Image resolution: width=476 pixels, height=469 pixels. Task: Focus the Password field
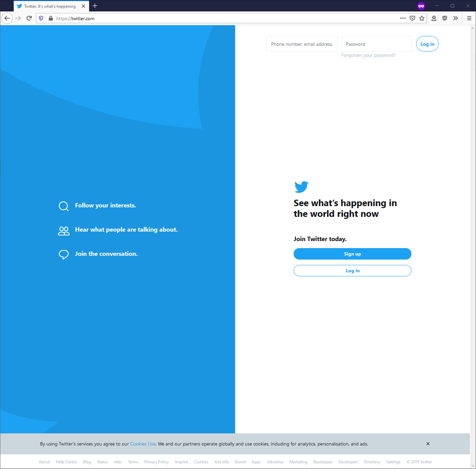[376, 44]
